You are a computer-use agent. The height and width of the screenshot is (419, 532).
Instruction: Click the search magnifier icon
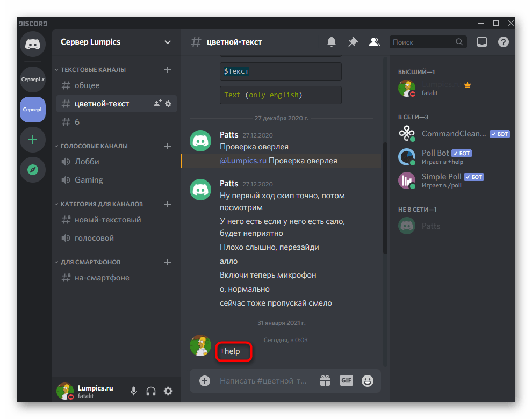(x=459, y=42)
